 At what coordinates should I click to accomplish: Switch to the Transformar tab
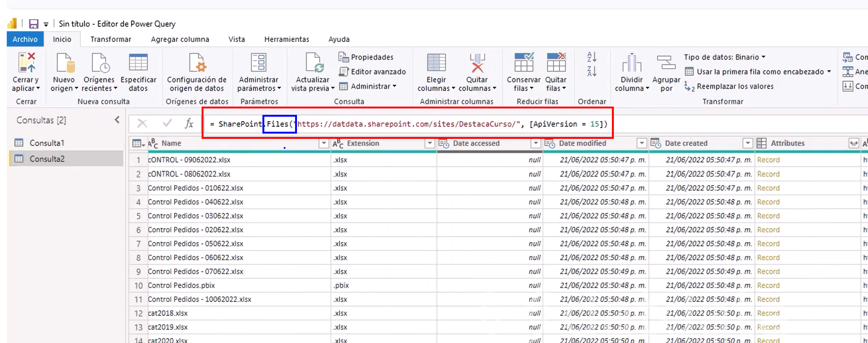coord(111,39)
